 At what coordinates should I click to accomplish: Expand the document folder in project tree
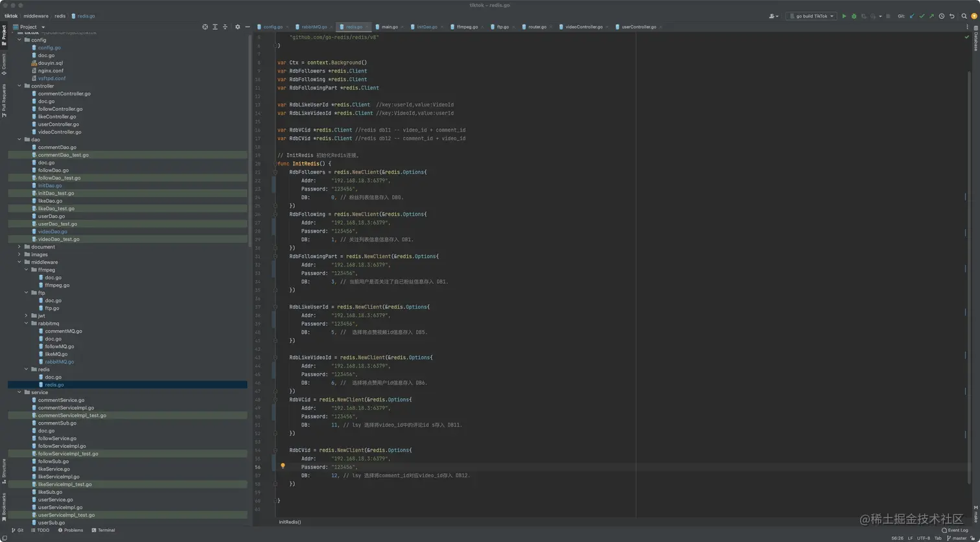(x=19, y=247)
